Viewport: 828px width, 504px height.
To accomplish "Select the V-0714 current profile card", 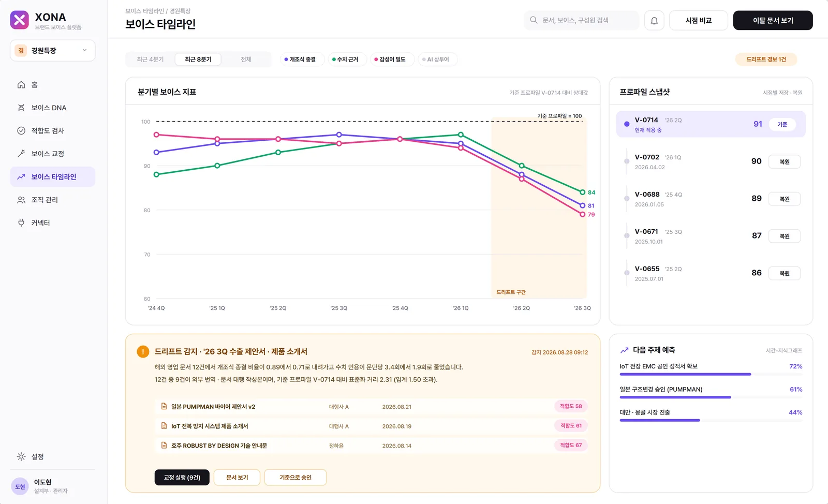I will click(711, 124).
